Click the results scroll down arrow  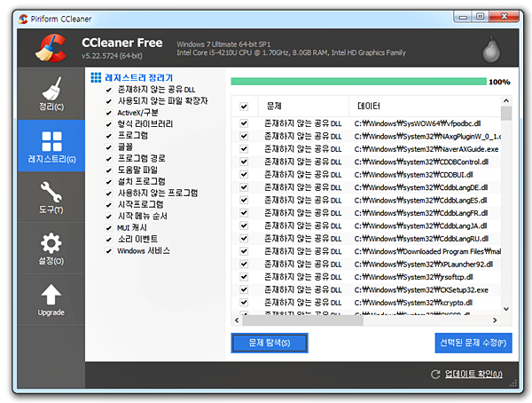(506, 309)
